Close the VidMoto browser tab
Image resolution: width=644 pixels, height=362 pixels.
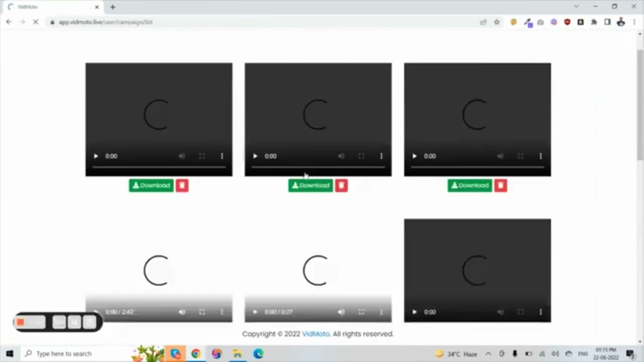[x=97, y=7]
